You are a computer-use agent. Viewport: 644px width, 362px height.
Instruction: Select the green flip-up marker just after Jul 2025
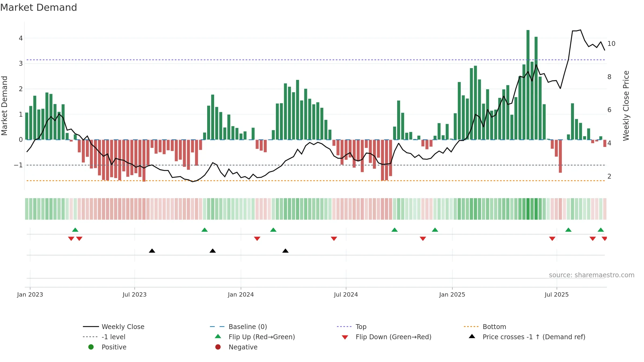568,230
